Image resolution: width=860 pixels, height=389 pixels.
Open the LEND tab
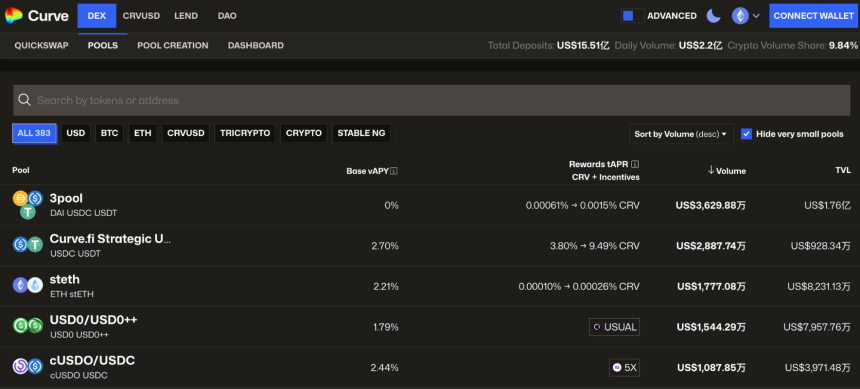pyautogui.click(x=186, y=16)
